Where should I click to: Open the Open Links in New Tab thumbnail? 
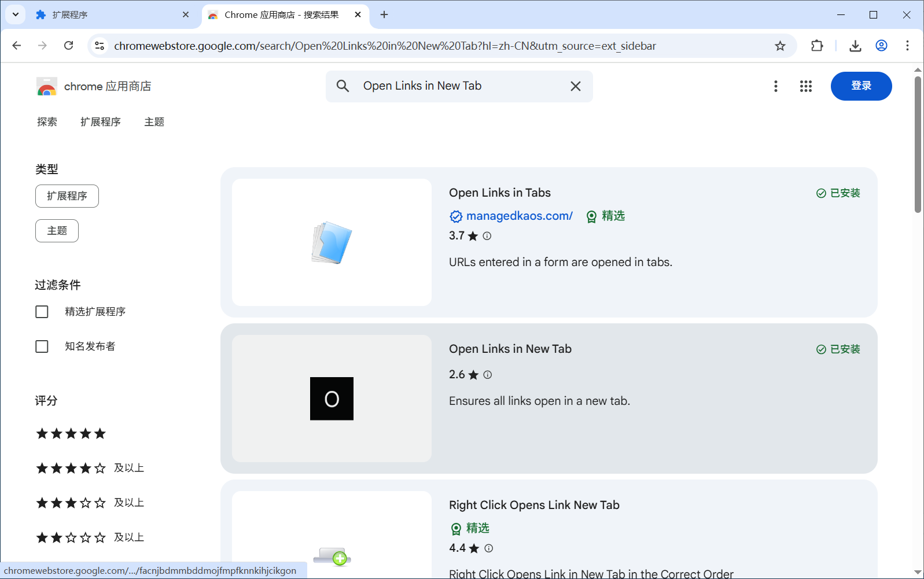(x=332, y=399)
